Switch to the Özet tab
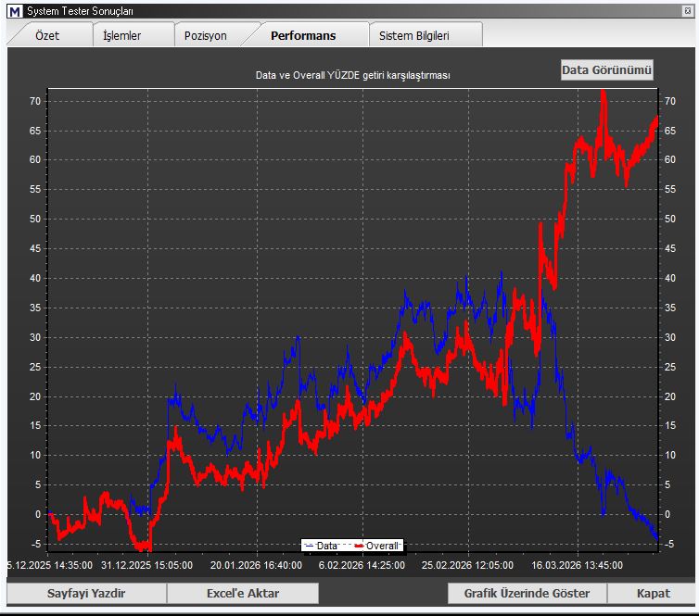Image resolution: width=699 pixels, height=616 pixels. pos(47,35)
